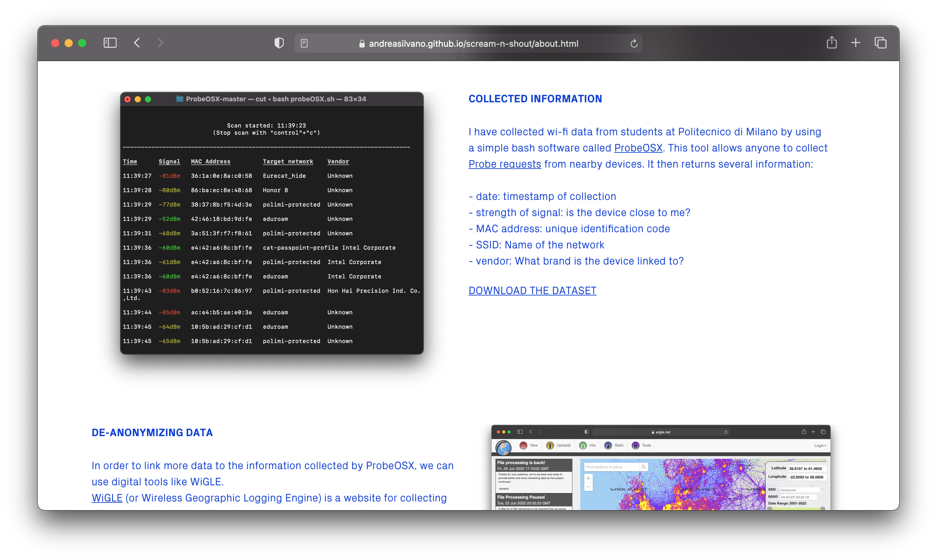Go forward to the next page
This screenshot has height=560, width=937.
[x=161, y=43]
